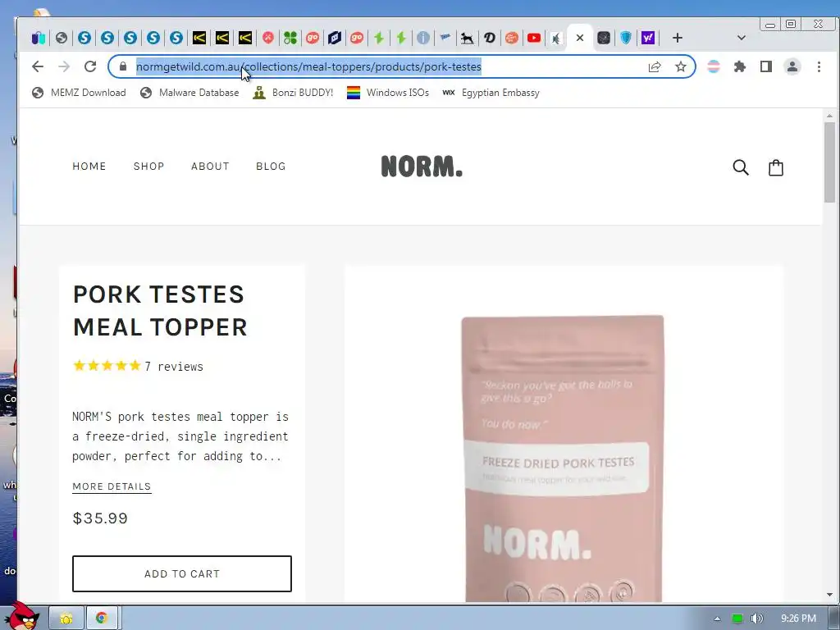Viewport: 840px width, 630px height.
Task: Switch to the colorful shopping bags tab
Action: pos(39,38)
